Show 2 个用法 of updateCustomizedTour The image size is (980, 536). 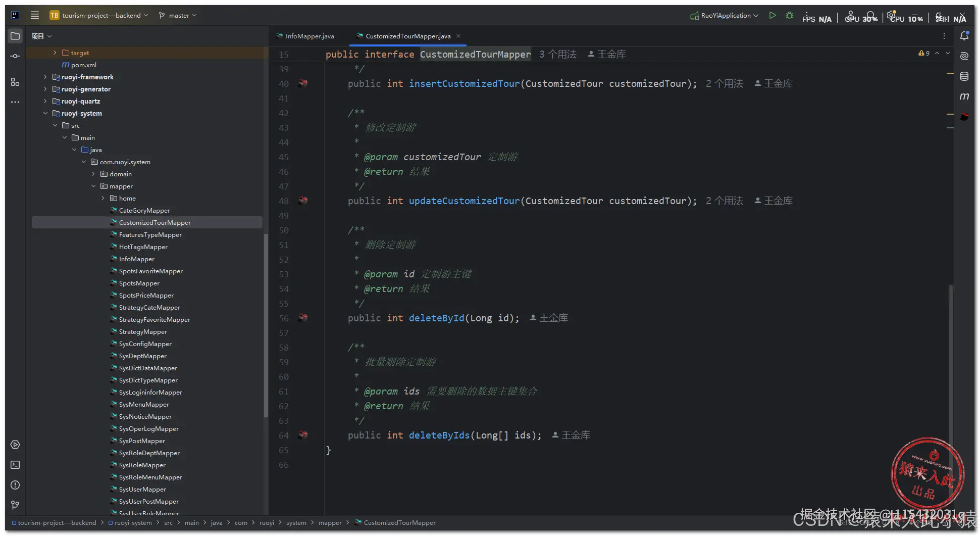tap(725, 201)
